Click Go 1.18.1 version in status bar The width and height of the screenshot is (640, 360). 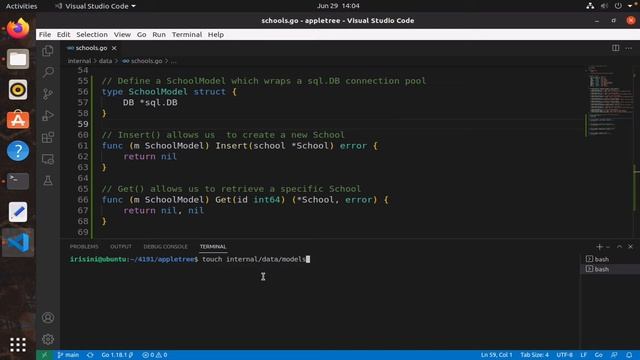tap(117, 355)
